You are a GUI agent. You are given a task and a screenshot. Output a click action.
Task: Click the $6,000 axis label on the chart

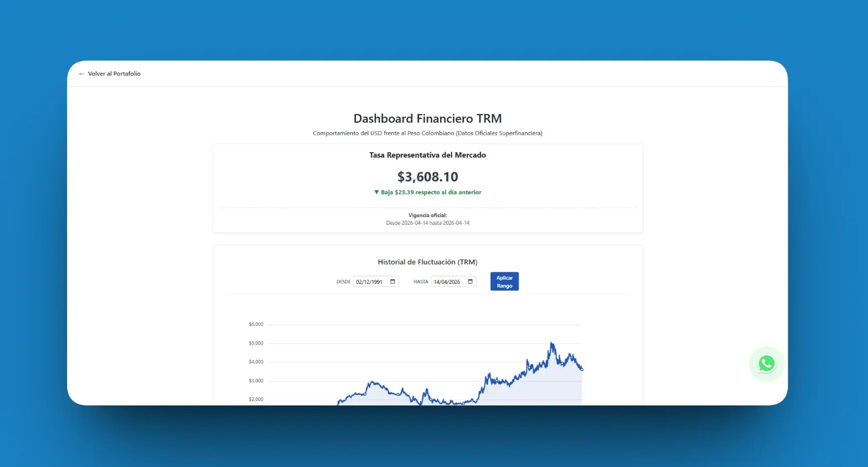point(255,324)
